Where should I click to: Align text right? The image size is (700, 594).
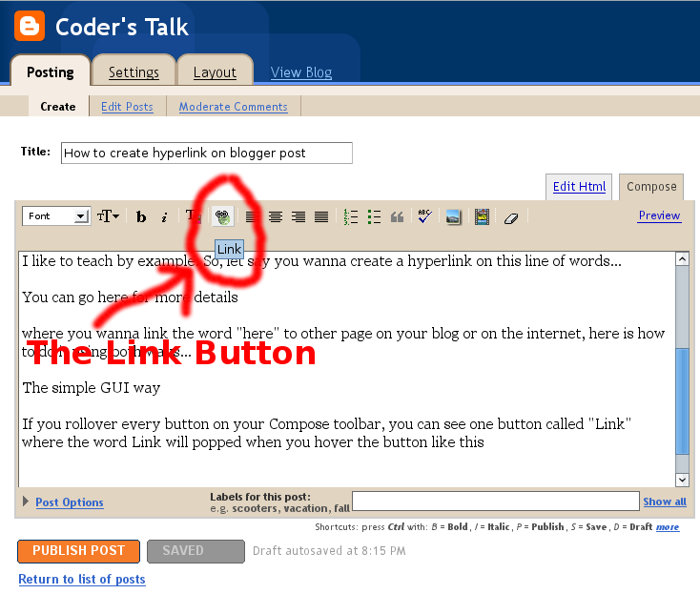[299, 216]
